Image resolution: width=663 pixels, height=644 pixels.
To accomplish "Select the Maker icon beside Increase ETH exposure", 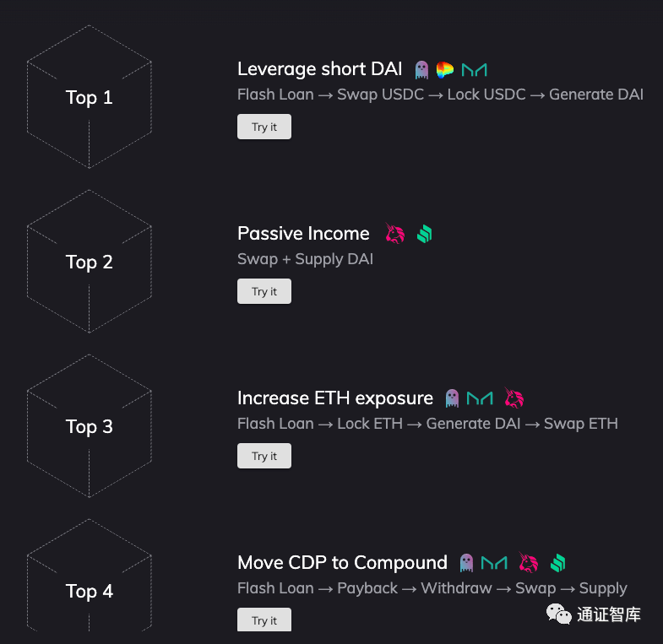I will [x=480, y=398].
